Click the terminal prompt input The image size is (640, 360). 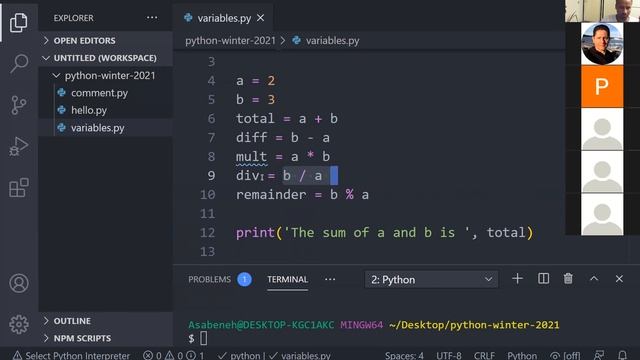[x=204, y=338]
